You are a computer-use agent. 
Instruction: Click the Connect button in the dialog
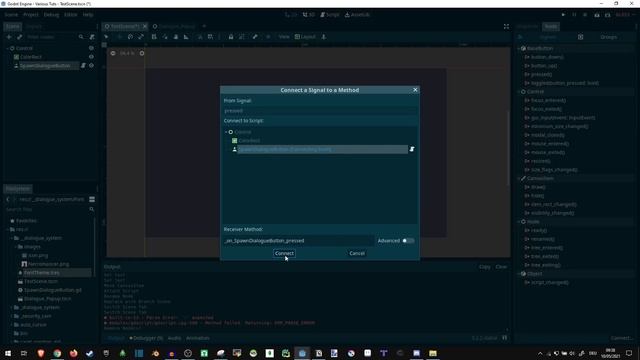[x=284, y=253]
